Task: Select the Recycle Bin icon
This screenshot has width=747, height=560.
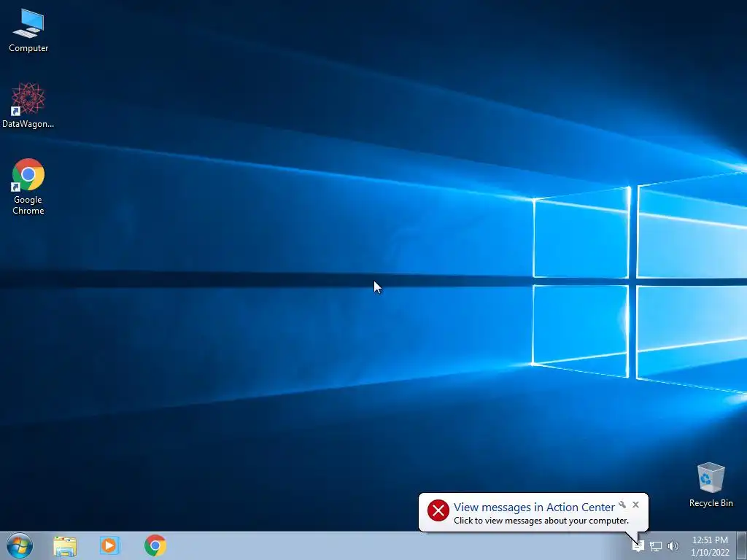Action: 711,485
